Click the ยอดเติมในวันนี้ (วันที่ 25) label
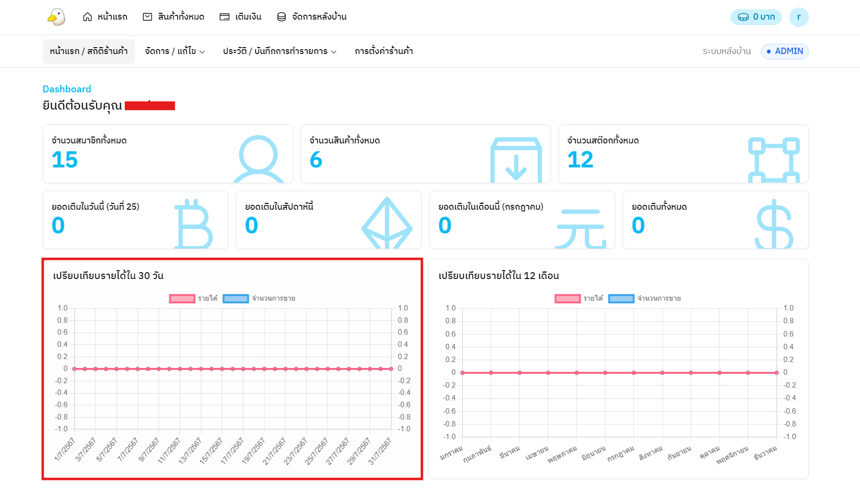 (x=95, y=207)
